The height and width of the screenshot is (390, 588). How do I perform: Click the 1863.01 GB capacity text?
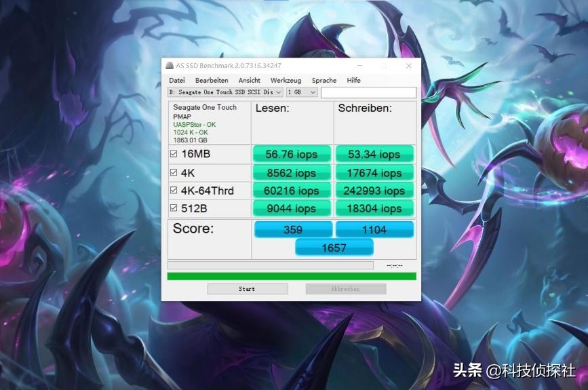[x=190, y=140]
